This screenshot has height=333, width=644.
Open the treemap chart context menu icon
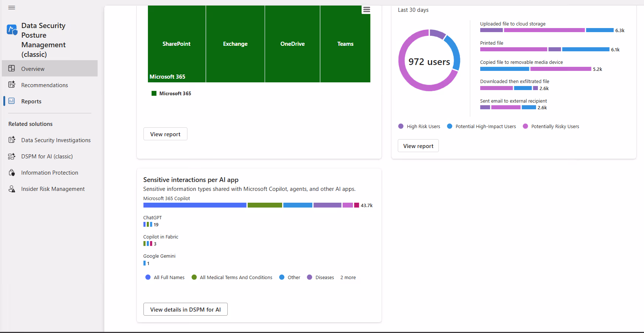pos(366,10)
